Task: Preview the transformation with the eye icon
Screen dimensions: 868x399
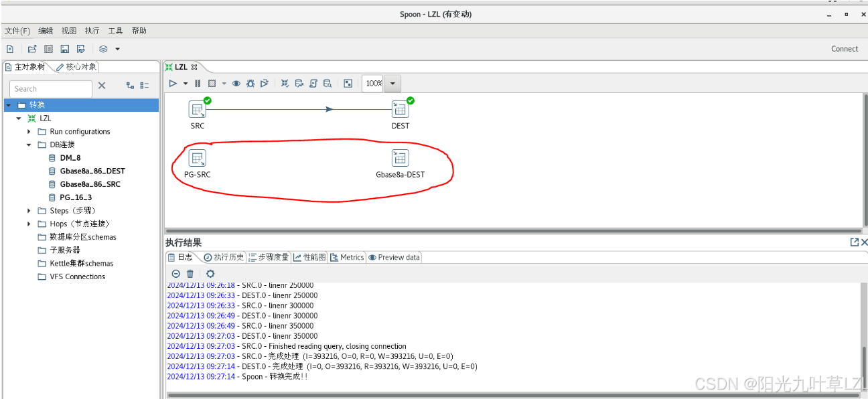Action: click(236, 84)
